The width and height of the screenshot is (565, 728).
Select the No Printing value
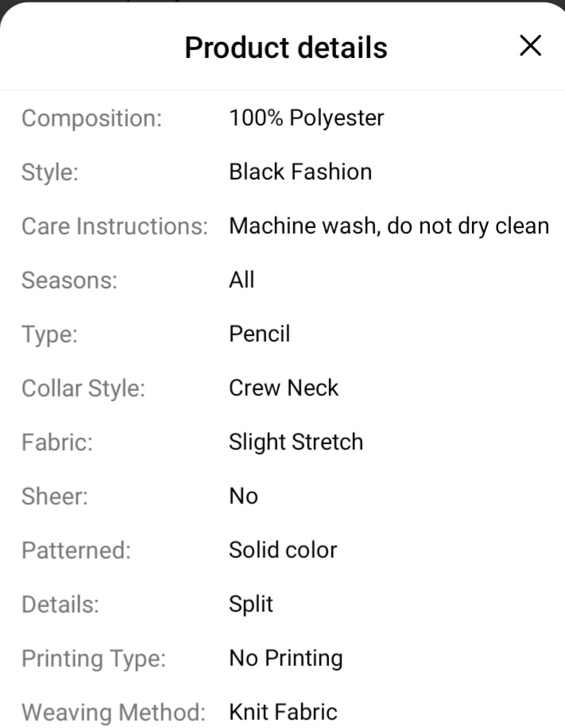[x=285, y=658]
